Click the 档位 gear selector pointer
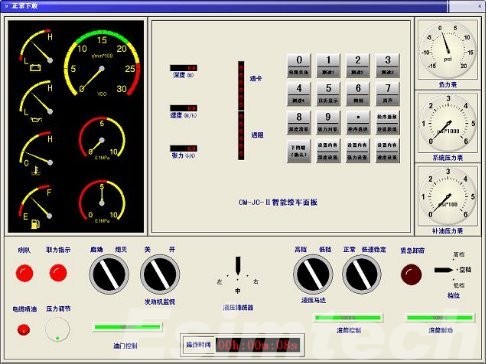The height and width of the screenshot is (364, 486). 444,270
